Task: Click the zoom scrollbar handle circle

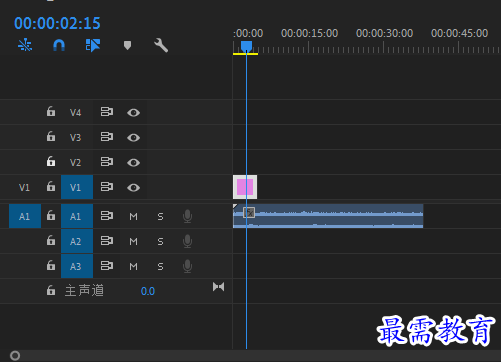Action: tap(15, 356)
